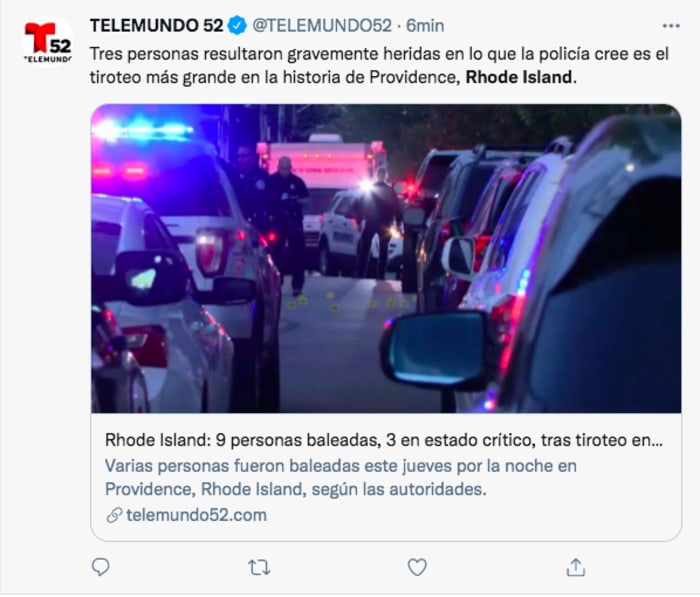Image resolution: width=700 pixels, height=597 pixels.
Task: Click the reply speech bubble icon
Action: [100, 567]
